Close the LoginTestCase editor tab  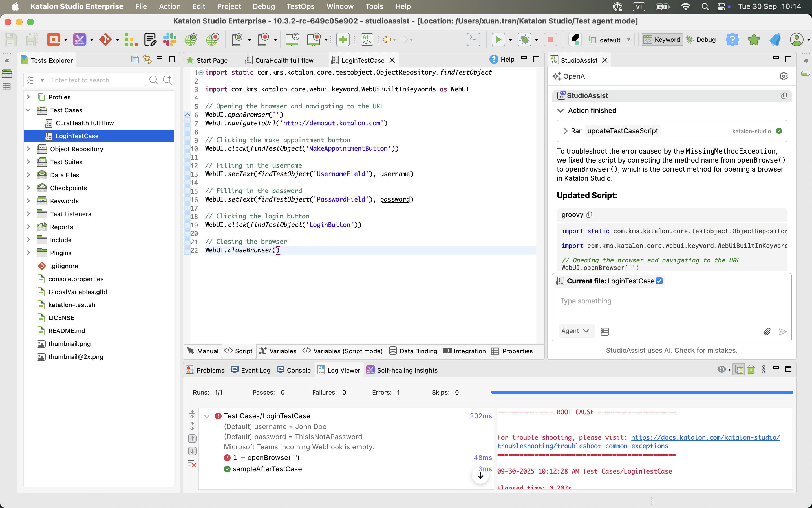[392, 60]
